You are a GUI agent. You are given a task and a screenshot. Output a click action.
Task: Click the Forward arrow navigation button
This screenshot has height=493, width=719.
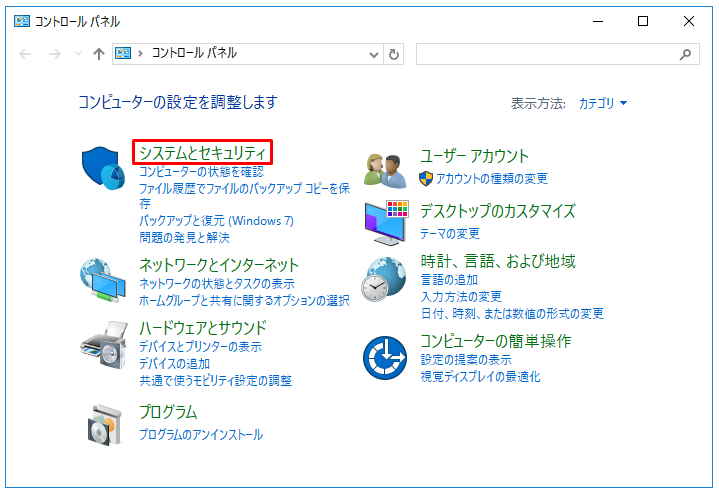55,54
